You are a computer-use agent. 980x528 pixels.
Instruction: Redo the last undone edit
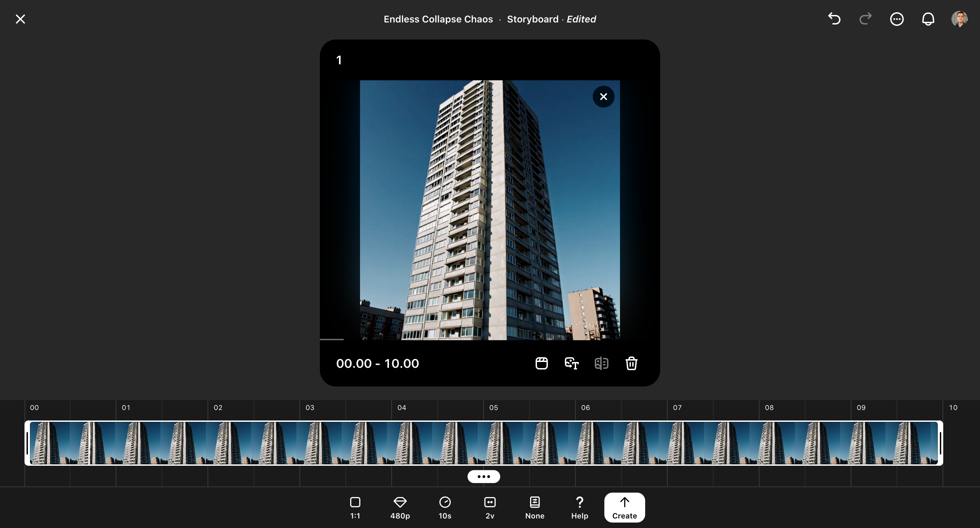tap(865, 19)
